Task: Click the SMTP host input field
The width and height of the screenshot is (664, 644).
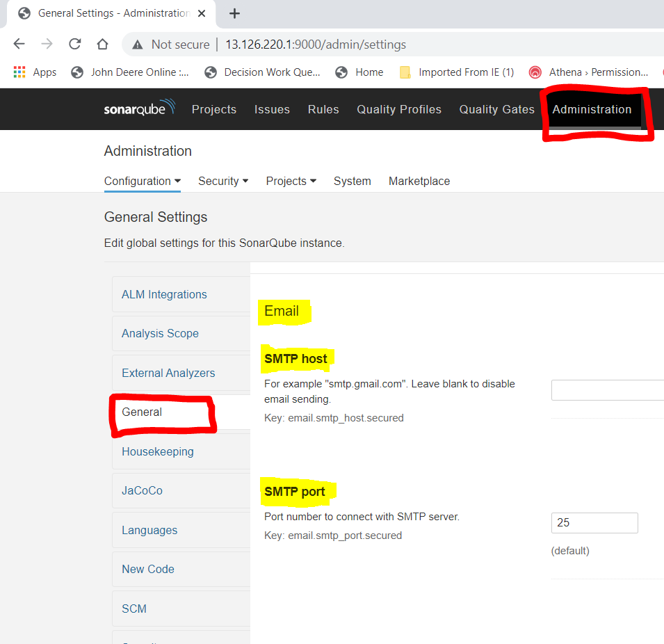Action: [607, 390]
